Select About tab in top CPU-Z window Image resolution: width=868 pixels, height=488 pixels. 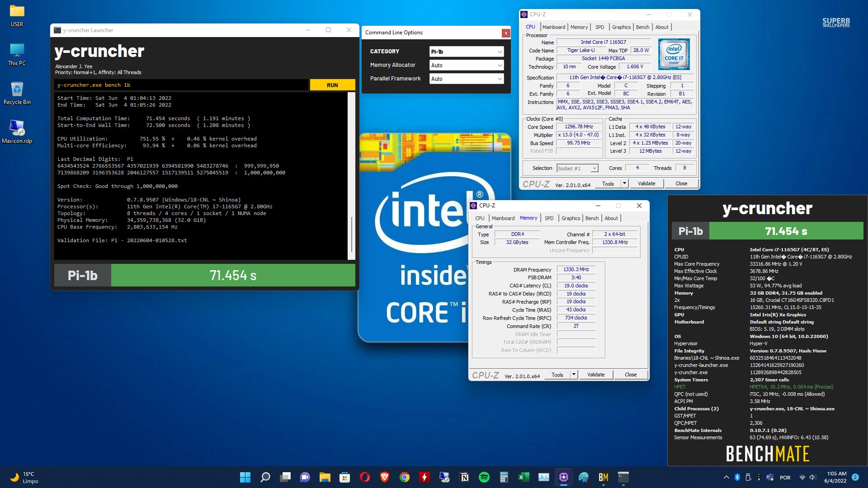(662, 27)
